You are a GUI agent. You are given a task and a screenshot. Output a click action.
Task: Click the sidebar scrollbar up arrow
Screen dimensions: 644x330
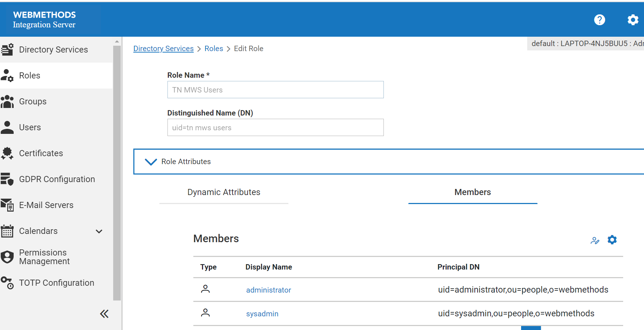tap(117, 41)
